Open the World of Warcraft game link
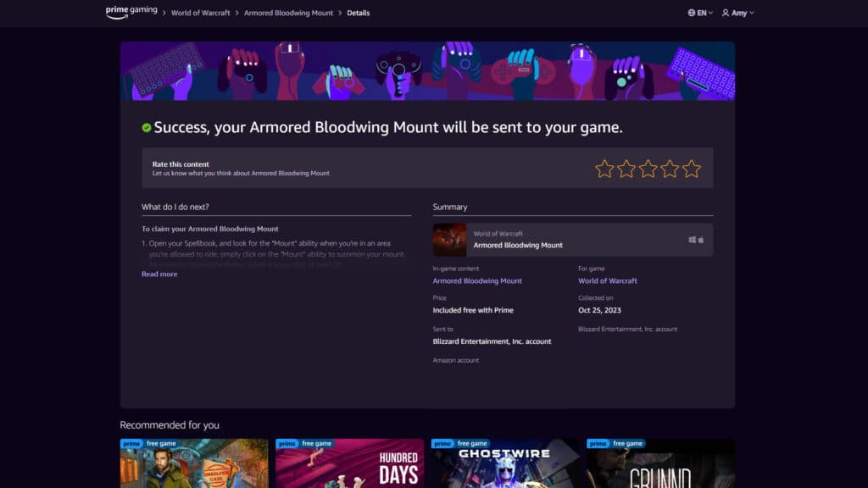The image size is (868, 488). coord(608,281)
